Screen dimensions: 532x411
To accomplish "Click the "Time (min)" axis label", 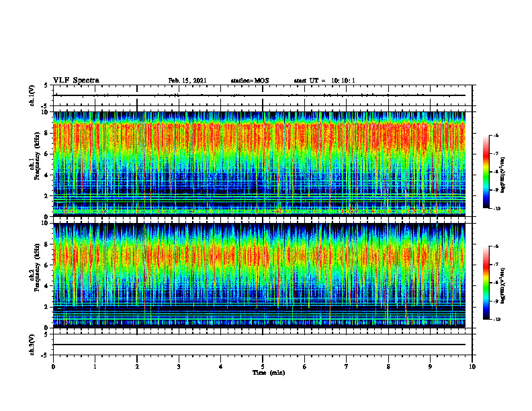I will (x=269, y=373).
